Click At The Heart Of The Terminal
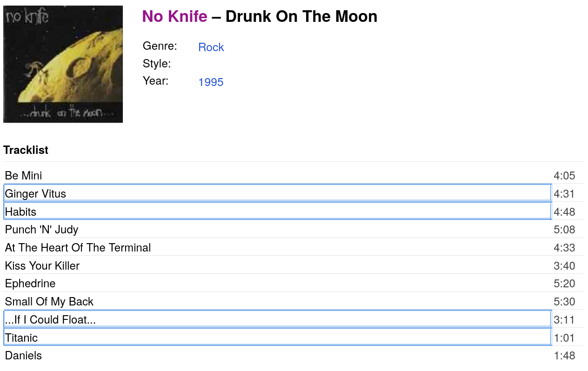The image size is (588, 371). click(78, 248)
